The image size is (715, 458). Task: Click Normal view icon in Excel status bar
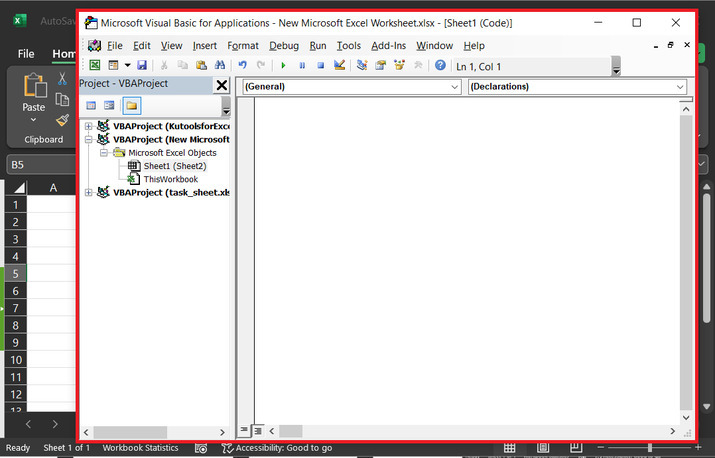pos(509,448)
